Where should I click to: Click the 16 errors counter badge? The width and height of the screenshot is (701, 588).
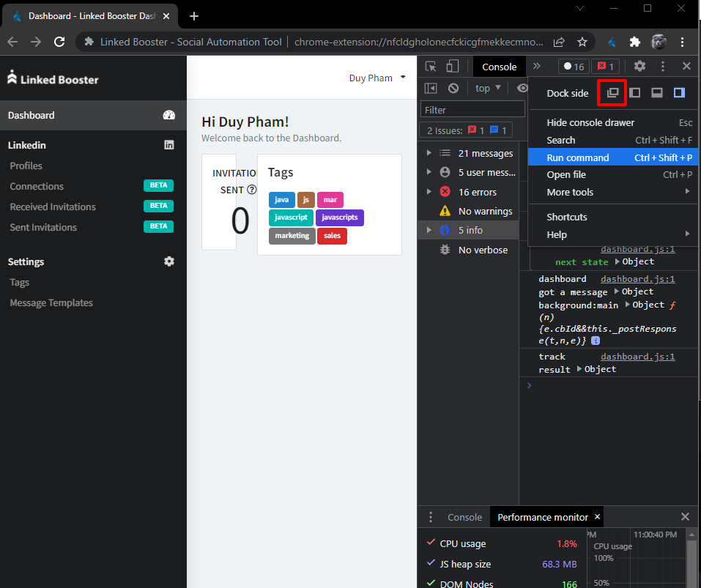pyautogui.click(x=574, y=67)
